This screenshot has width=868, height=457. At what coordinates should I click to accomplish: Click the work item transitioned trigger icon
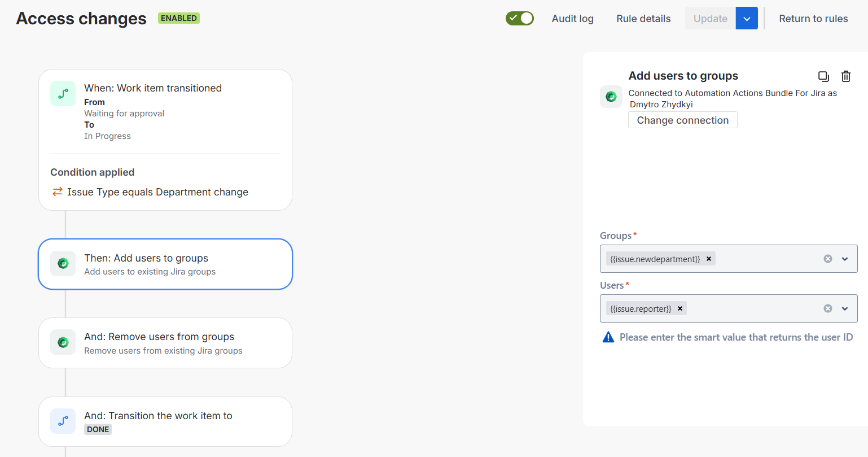tap(63, 93)
